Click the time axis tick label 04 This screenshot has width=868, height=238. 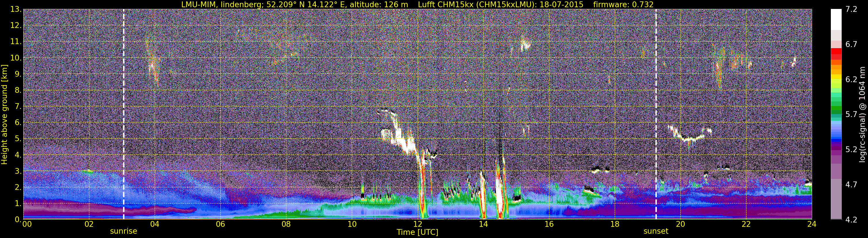[x=155, y=224]
